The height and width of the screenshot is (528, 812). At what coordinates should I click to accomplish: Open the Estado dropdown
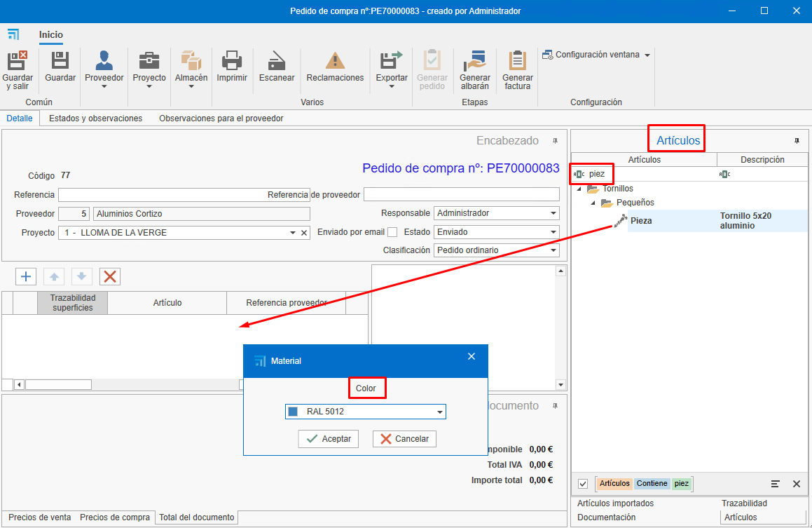[553, 232]
